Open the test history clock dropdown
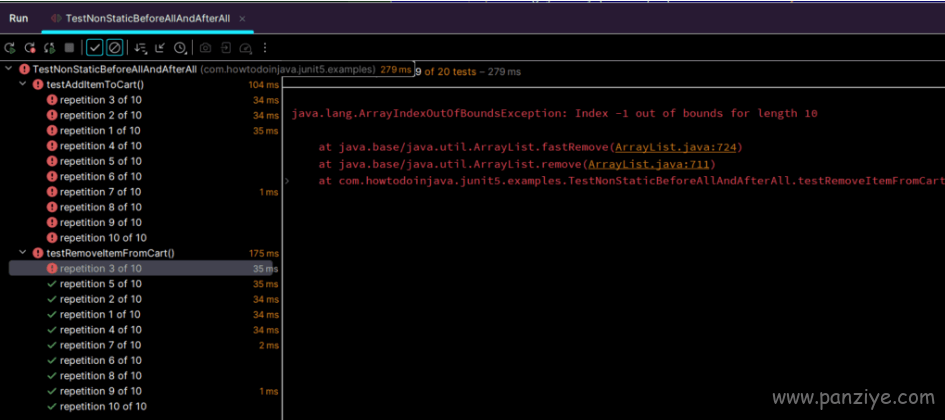 pyautogui.click(x=180, y=48)
